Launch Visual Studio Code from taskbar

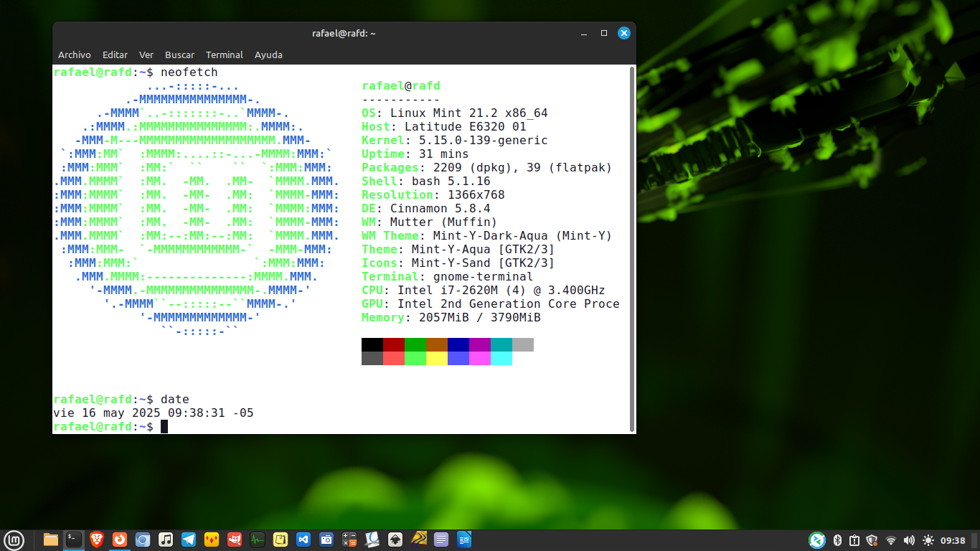(x=303, y=540)
